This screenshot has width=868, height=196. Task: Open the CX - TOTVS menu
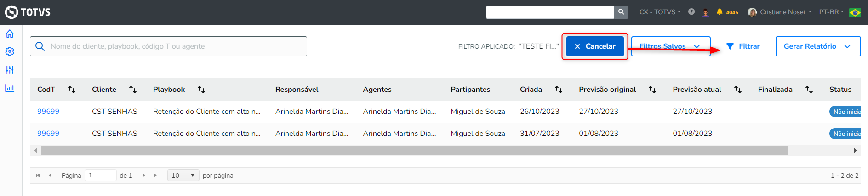click(660, 12)
